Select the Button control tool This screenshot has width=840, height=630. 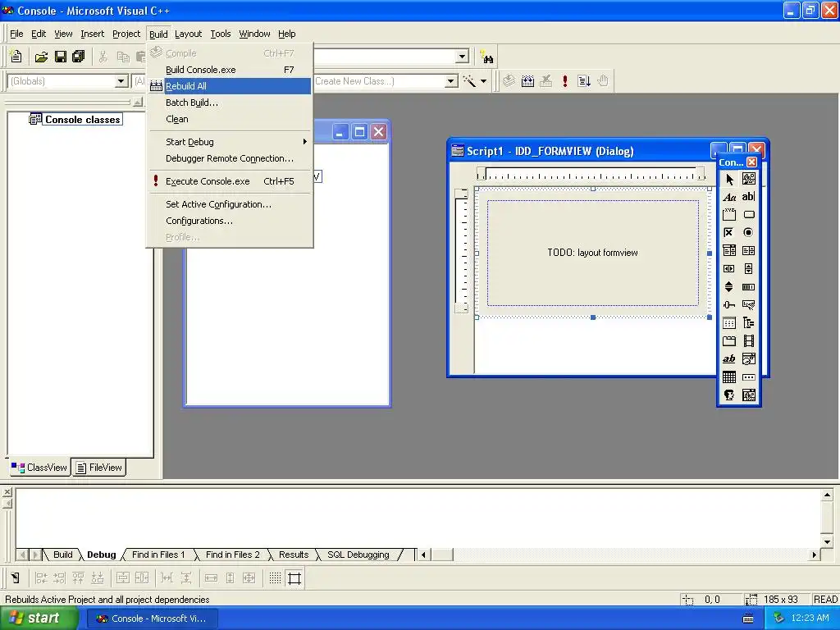[x=748, y=215]
